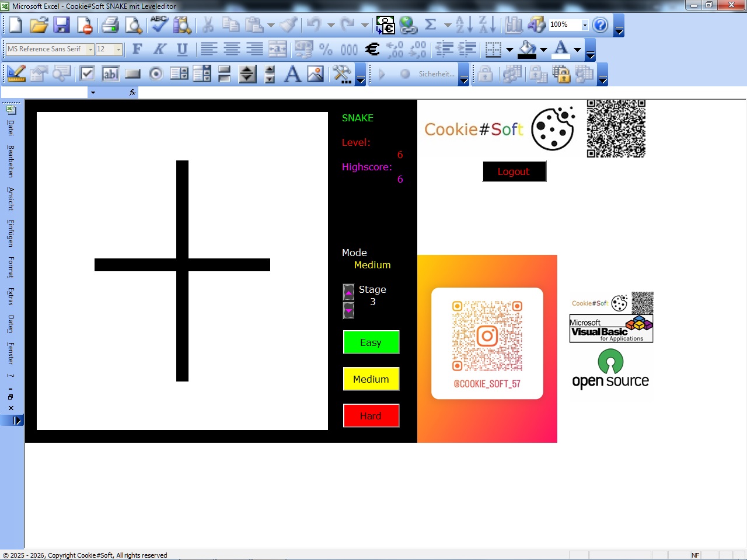Align text to the right

(254, 49)
